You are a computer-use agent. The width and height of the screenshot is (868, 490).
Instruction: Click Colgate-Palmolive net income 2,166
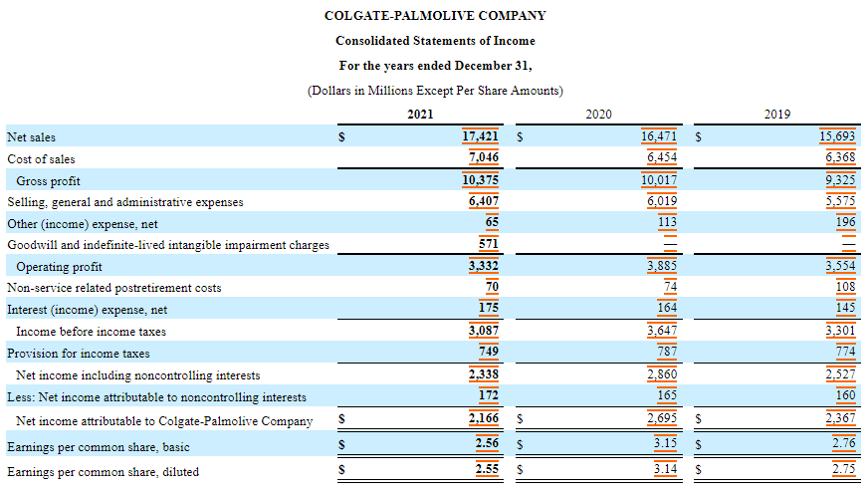[483, 418]
